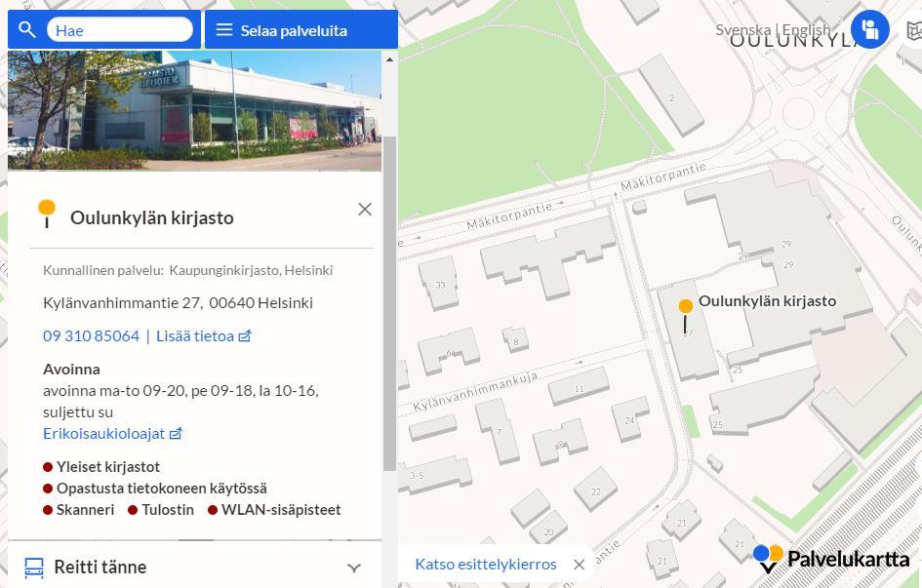The width and height of the screenshot is (922, 588).
Task: Click the blue accessibility profile icon
Action: click(869, 29)
